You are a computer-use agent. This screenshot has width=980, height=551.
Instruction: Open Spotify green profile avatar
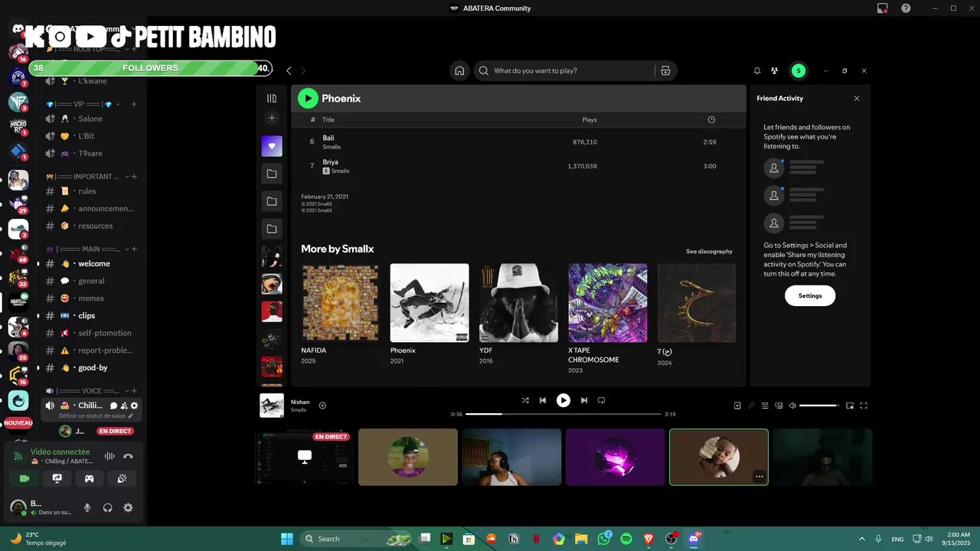799,70
